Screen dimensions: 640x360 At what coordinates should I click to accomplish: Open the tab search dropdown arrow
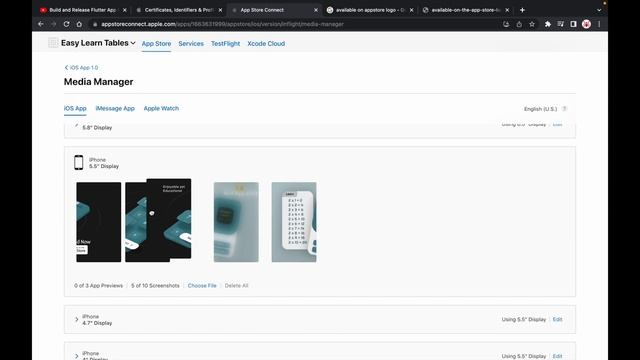[x=599, y=10]
